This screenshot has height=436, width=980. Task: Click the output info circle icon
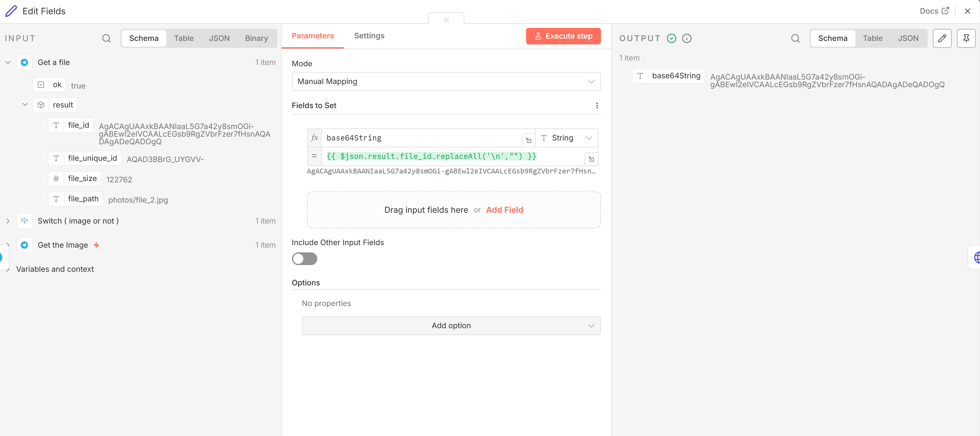coord(687,38)
